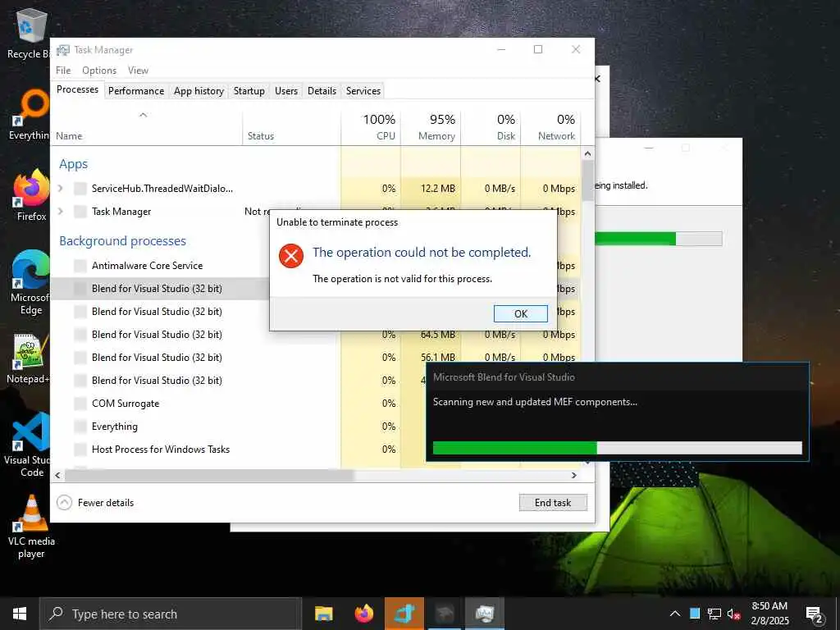Click the Host Process row icon
This screenshot has width=840, height=630.
coord(80,450)
